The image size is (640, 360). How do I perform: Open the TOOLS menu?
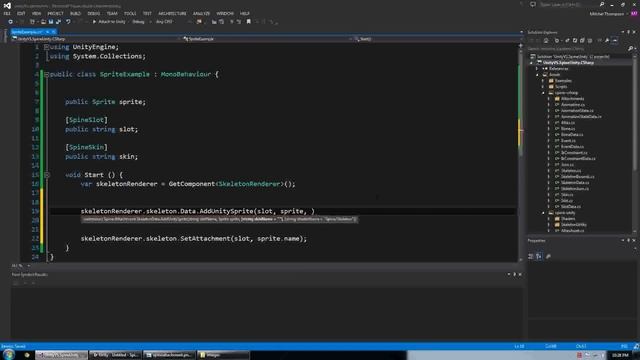point(130,13)
